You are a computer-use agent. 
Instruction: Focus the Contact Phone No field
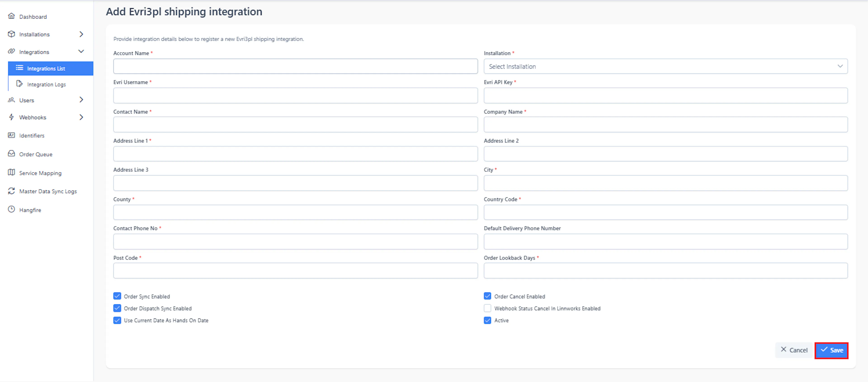click(295, 242)
